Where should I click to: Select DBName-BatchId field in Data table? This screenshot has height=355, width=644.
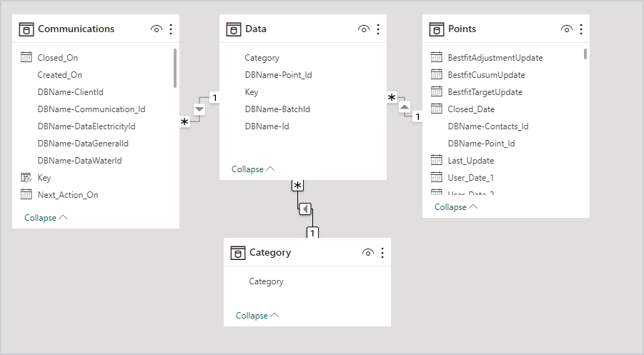click(277, 109)
